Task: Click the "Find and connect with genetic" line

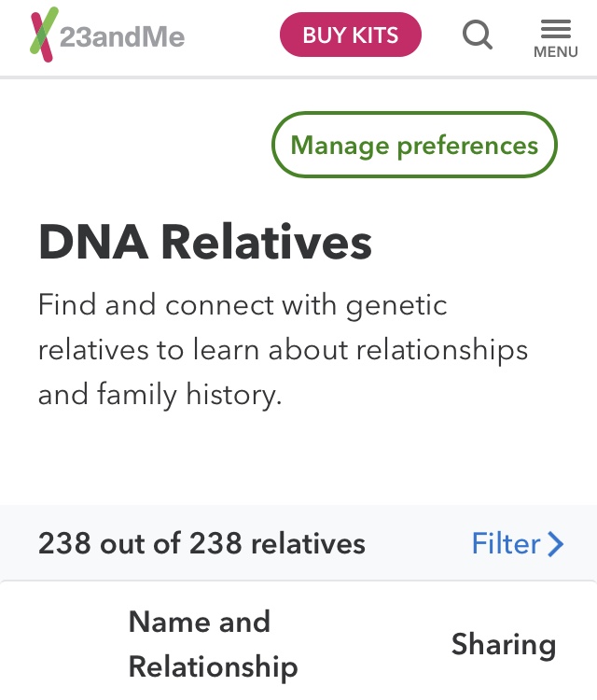Action: [243, 305]
